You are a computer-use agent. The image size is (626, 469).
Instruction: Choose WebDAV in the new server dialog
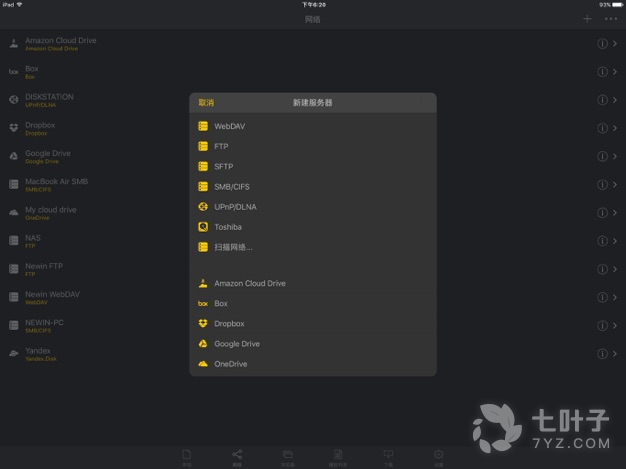[313, 126]
